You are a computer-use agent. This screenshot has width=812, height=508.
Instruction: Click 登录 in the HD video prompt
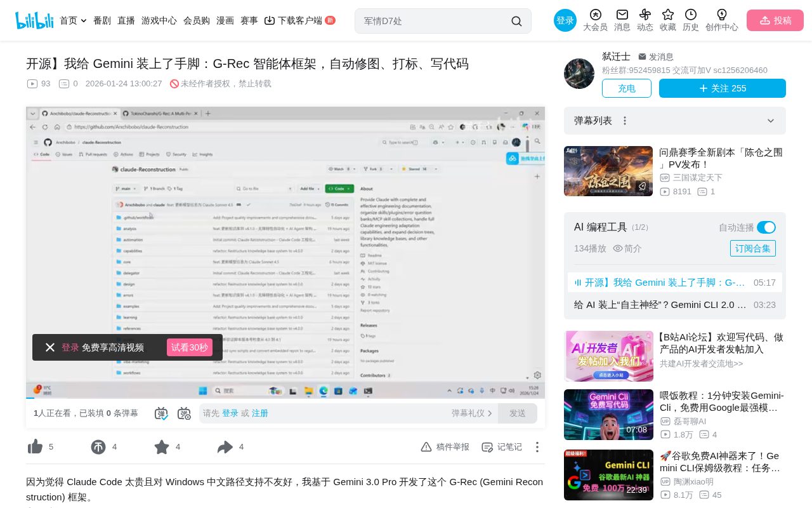pyautogui.click(x=70, y=347)
